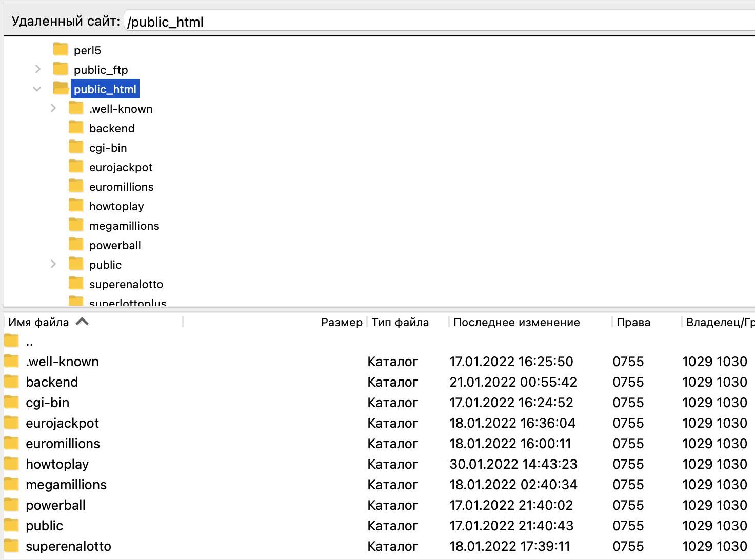Sort by 'Имя файла' column header
The height and width of the screenshot is (560, 755).
click(x=39, y=322)
